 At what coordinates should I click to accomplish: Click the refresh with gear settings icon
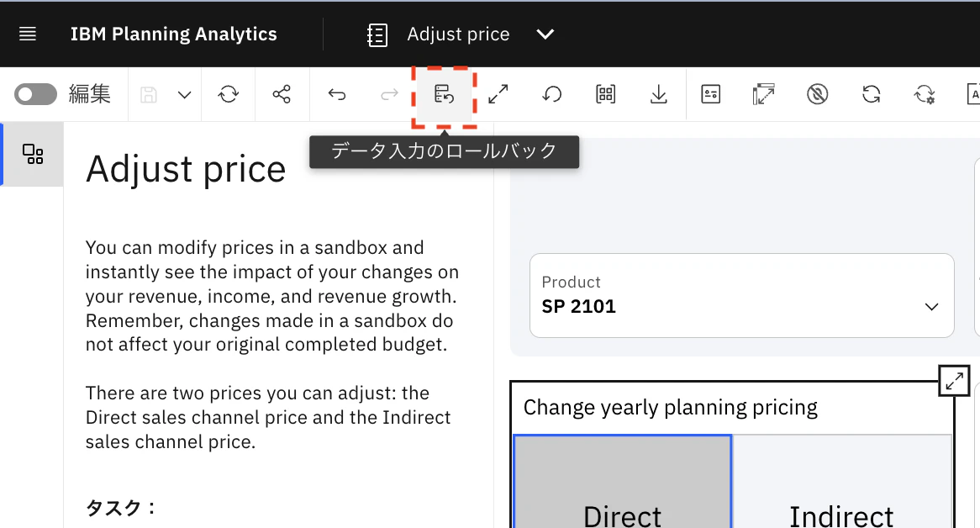coord(925,94)
